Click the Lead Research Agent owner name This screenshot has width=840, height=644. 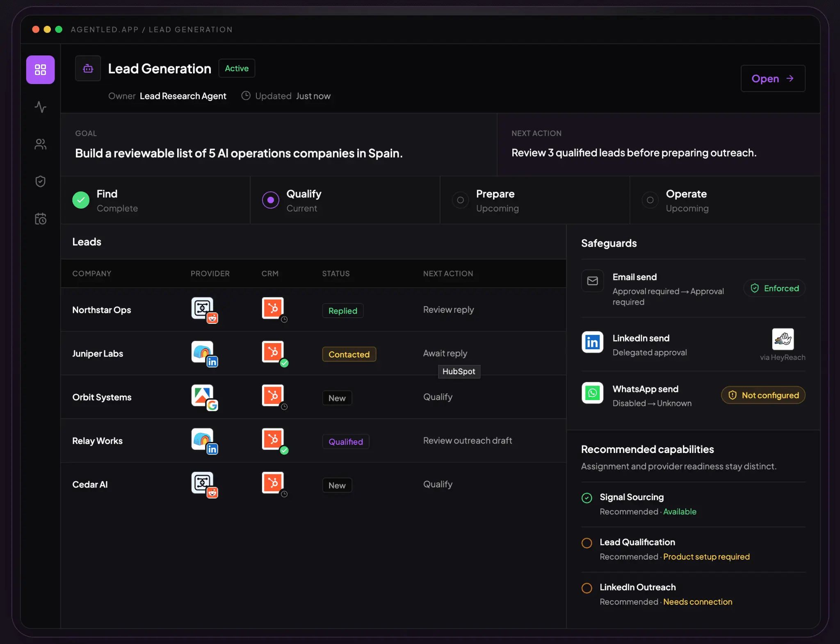pyautogui.click(x=183, y=96)
